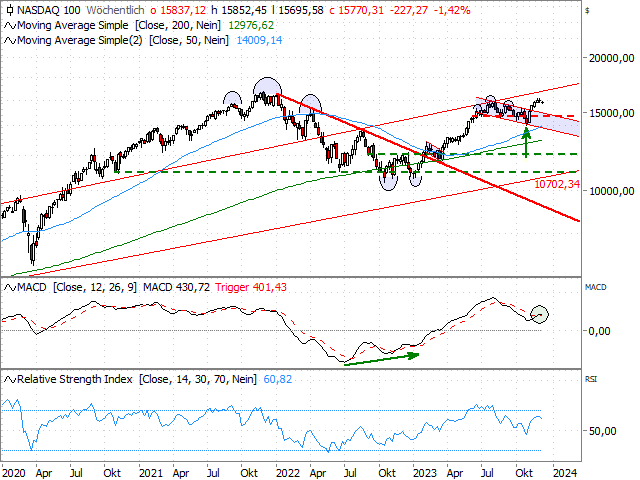This screenshot has height=480, width=640.
Task: Click the RSI axis 50,00 label
Action: pyautogui.click(x=602, y=431)
